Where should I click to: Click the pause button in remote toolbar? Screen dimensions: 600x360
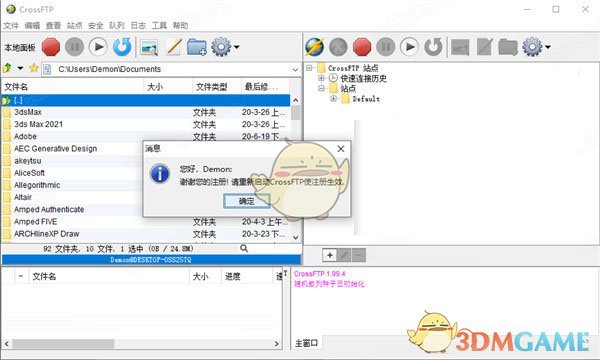coord(386,47)
